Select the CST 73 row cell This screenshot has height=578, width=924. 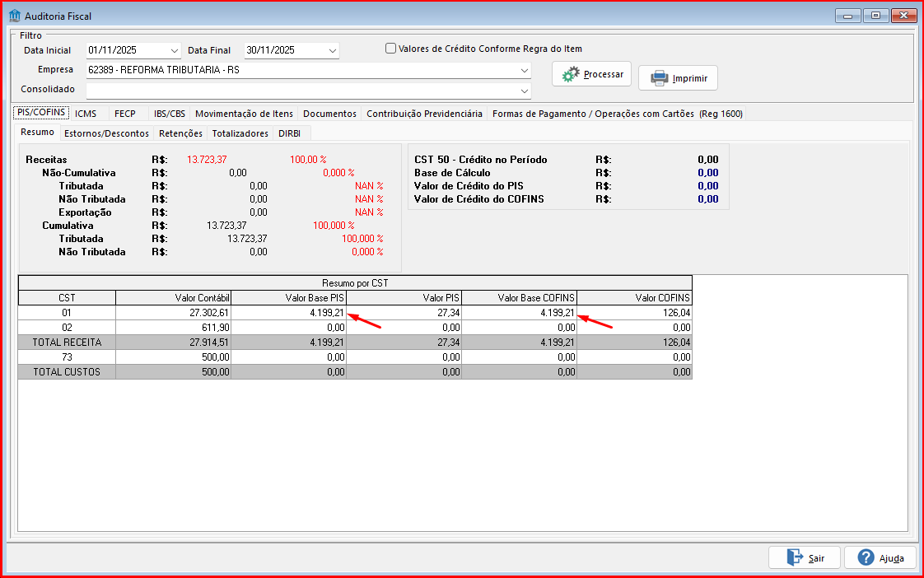pos(67,357)
